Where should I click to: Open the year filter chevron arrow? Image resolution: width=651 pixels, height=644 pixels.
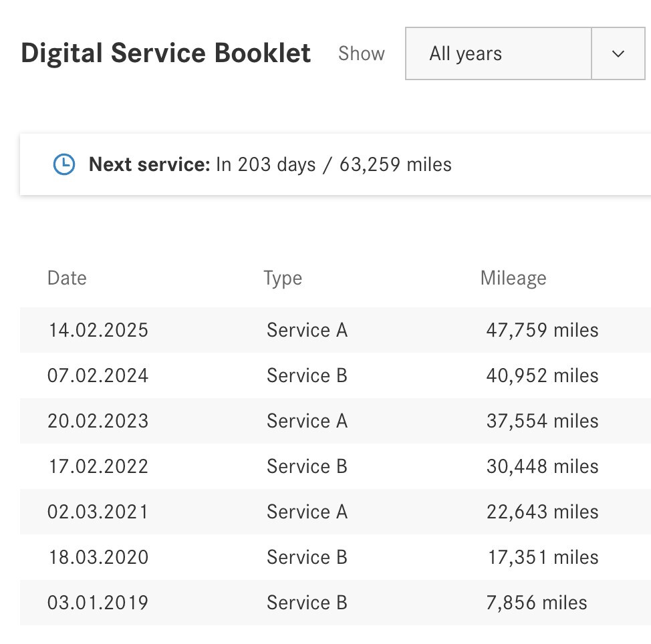pyautogui.click(x=618, y=53)
